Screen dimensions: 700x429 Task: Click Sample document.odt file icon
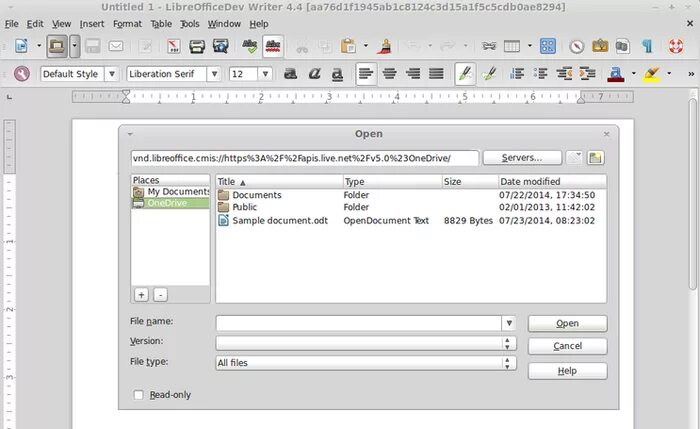(x=224, y=221)
